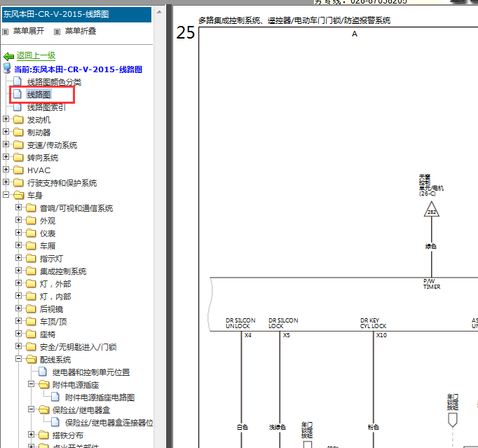Click the list icon beside 菜单折叠

pyautogui.click(x=57, y=32)
